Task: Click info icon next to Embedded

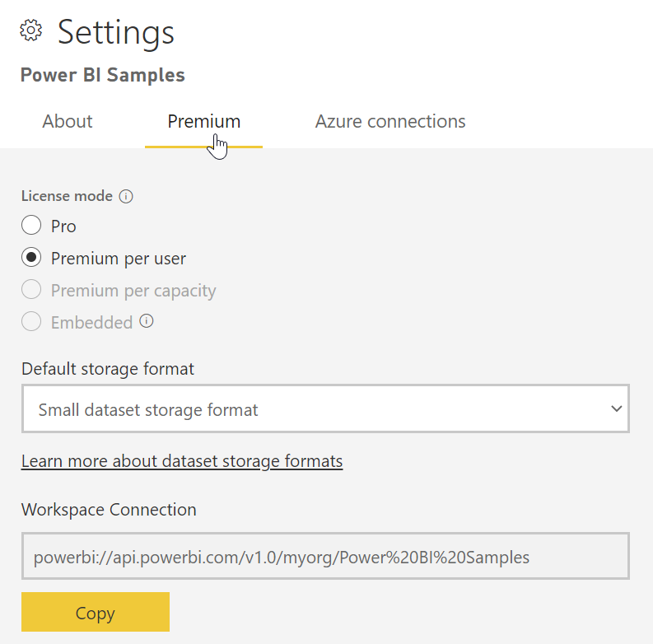Action: tap(147, 321)
